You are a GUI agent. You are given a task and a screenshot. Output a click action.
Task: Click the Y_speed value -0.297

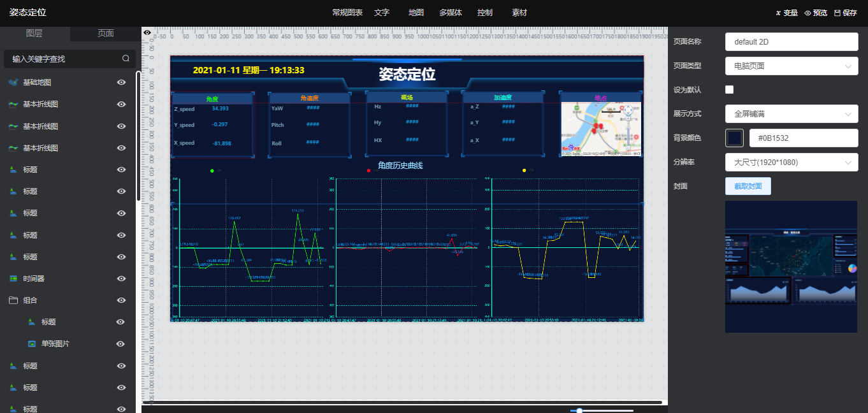pos(220,124)
